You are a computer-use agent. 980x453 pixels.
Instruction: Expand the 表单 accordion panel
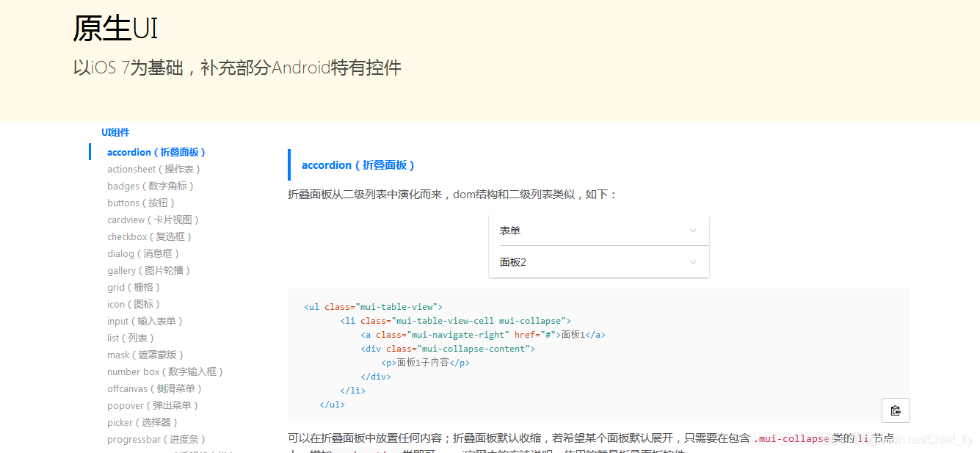[x=599, y=231]
